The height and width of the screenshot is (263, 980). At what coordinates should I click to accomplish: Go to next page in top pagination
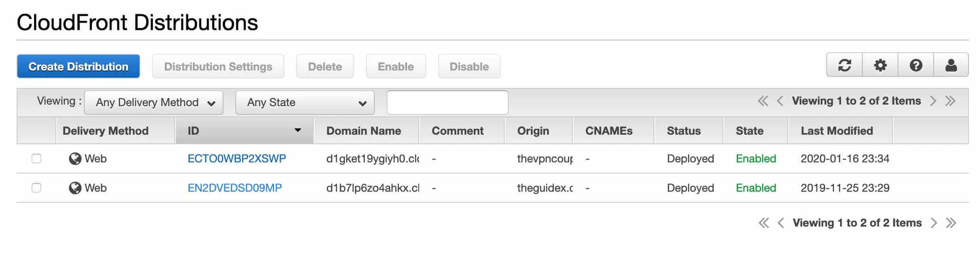pos(933,101)
